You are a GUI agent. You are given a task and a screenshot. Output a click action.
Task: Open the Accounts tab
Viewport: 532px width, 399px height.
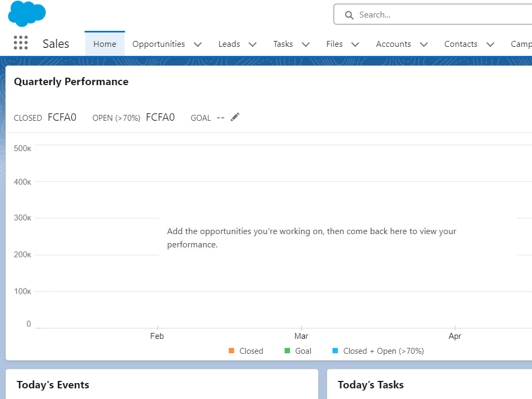(x=393, y=44)
